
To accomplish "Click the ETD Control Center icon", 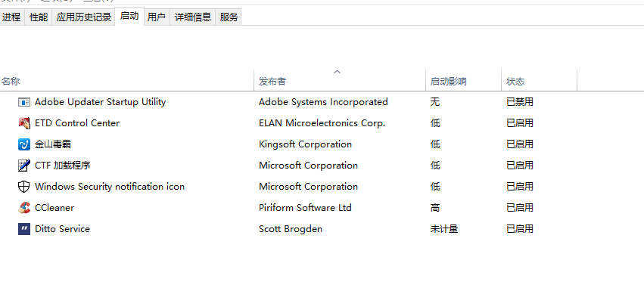I will pos(24,123).
